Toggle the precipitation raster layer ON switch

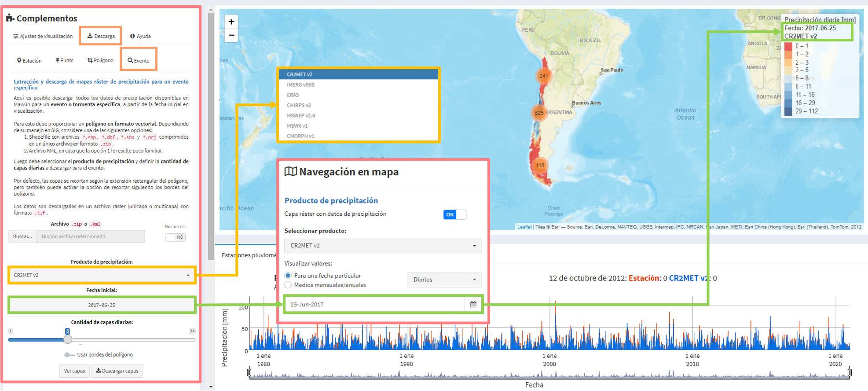tap(454, 214)
